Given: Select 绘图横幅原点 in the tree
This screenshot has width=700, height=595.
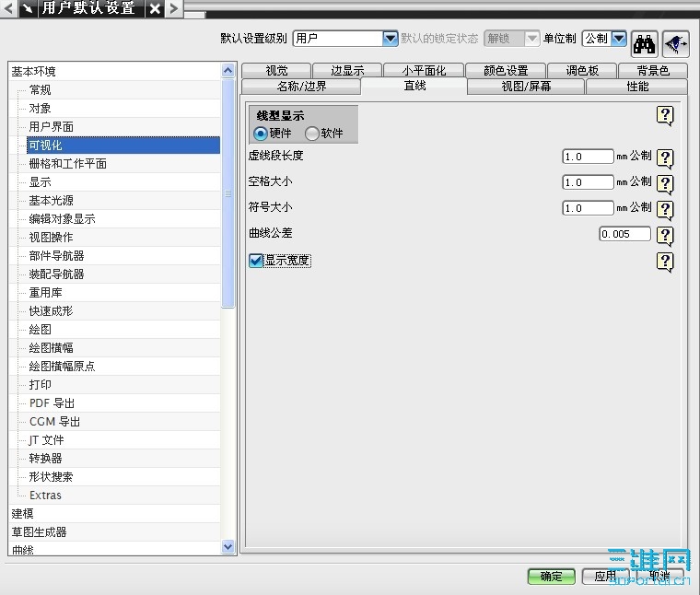Looking at the screenshot, I should pyautogui.click(x=62, y=366).
